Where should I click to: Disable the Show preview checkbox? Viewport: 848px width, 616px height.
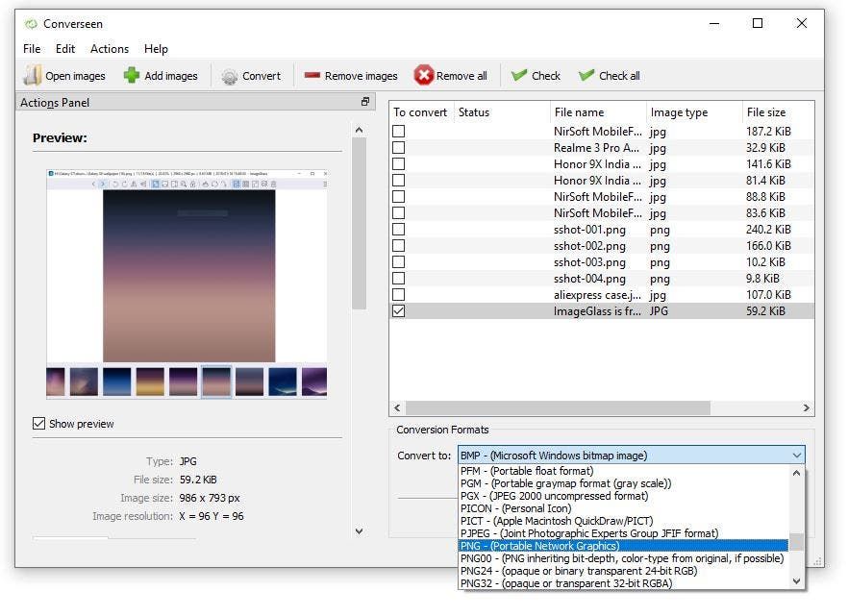(38, 423)
